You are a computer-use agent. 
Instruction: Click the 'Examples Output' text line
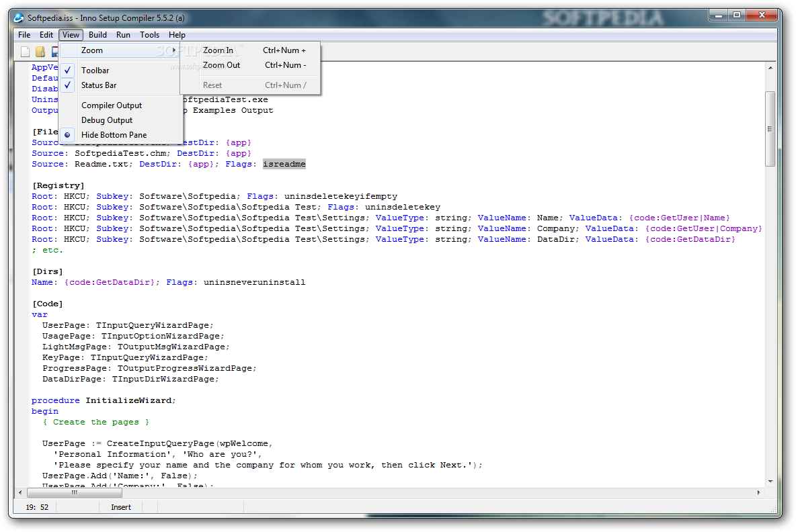pyautogui.click(x=233, y=110)
